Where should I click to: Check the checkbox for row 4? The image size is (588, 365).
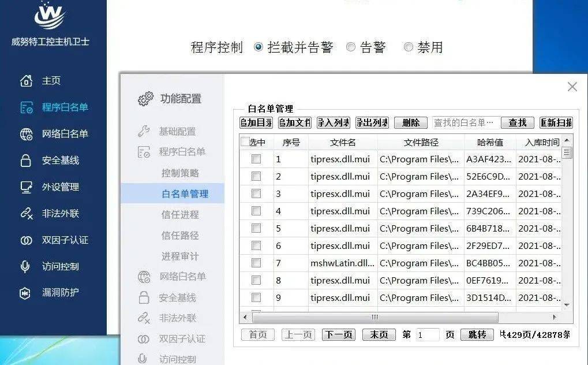tap(256, 211)
